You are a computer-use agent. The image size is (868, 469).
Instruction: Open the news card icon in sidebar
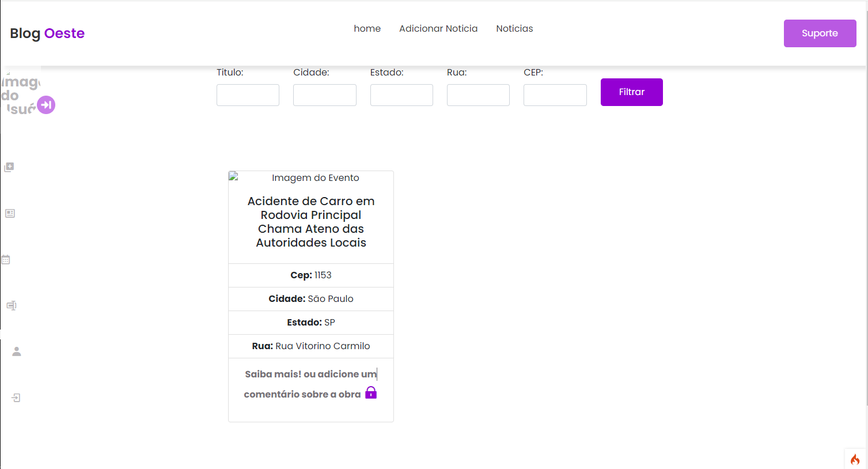(x=10, y=213)
